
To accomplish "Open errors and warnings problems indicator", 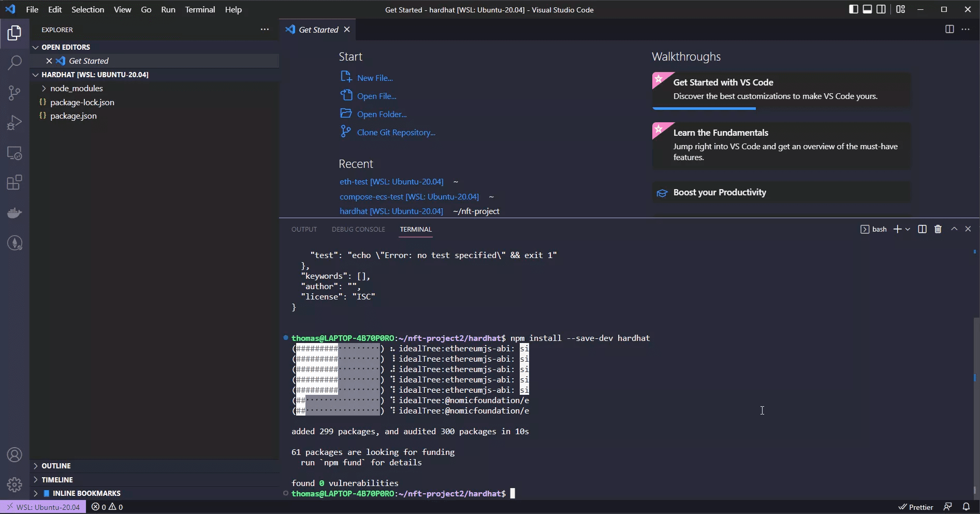I will coord(107,507).
